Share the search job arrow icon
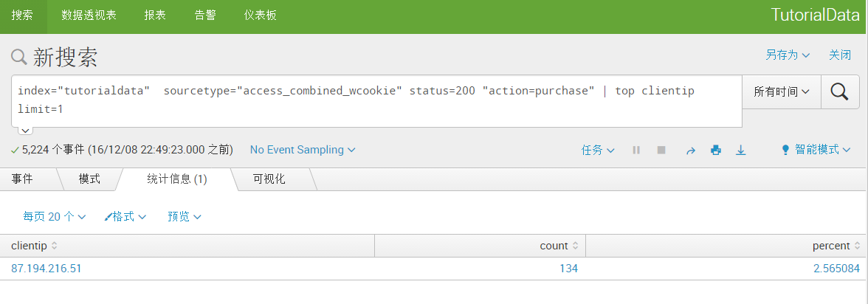This screenshot has width=868, height=304. (690, 150)
